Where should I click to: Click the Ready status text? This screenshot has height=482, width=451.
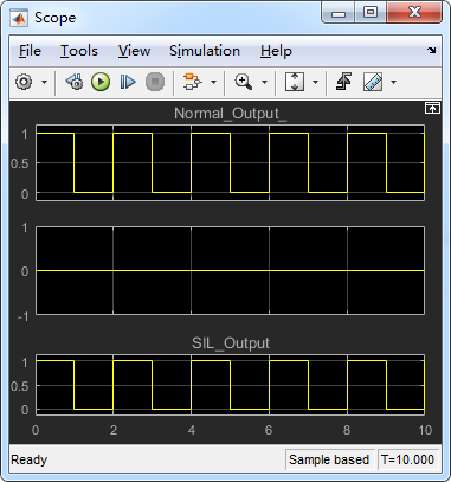[29, 460]
